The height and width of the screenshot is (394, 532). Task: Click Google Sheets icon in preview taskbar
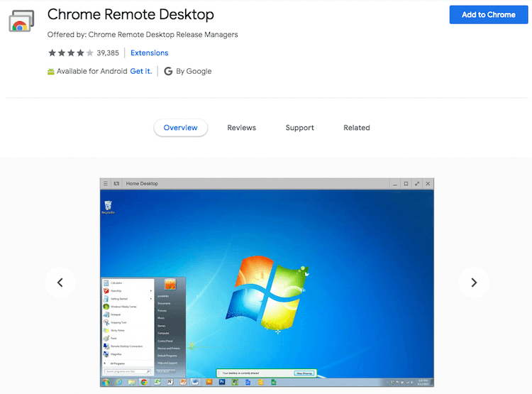click(x=274, y=383)
